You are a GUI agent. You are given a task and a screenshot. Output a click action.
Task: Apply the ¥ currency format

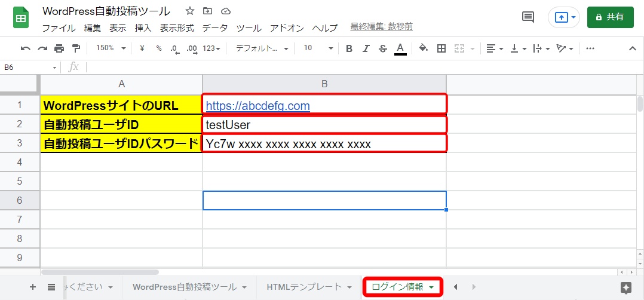tap(142, 48)
